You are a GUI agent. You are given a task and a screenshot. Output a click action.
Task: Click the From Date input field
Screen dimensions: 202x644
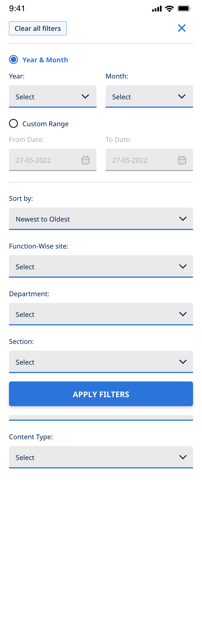tap(45, 160)
